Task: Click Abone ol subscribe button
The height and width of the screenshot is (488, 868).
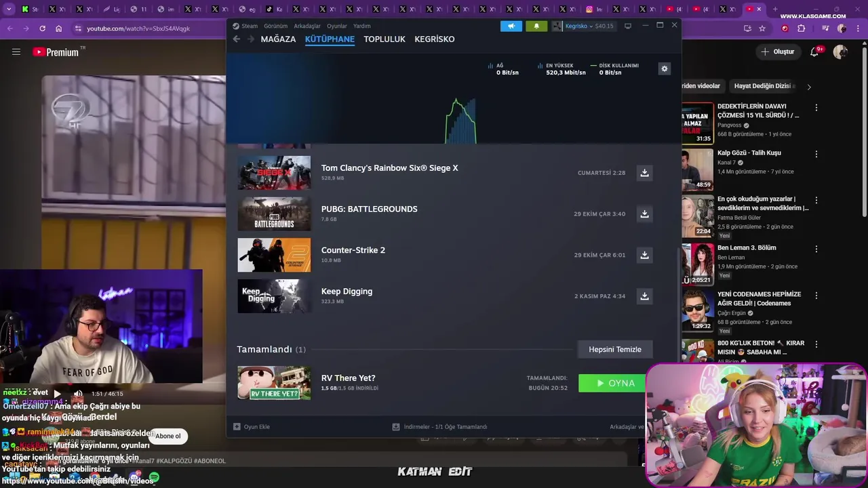Action: [x=168, y=436]
